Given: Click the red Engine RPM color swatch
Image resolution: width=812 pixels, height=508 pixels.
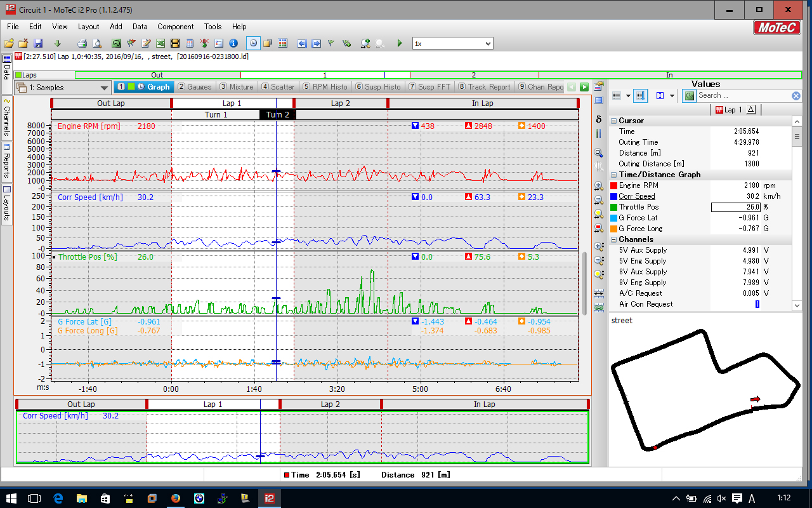Looking at the screenshot, I should pos(613,185).
